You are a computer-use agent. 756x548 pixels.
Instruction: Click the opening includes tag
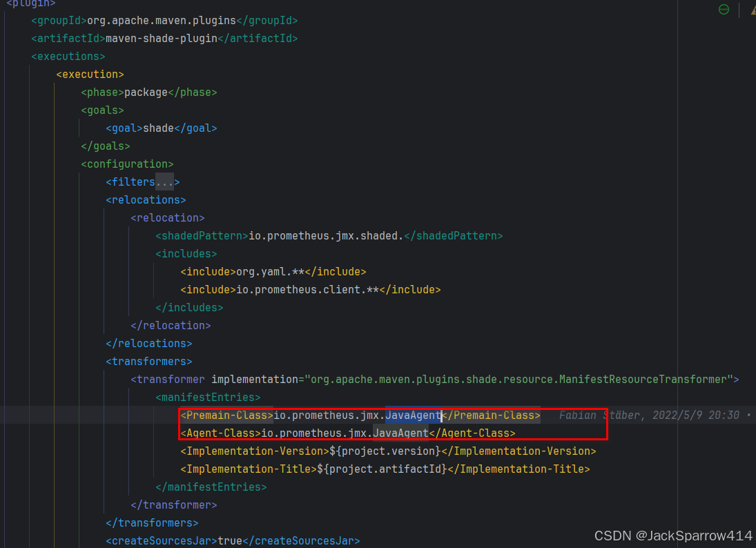pyautogui.click(x=186, y=253)
